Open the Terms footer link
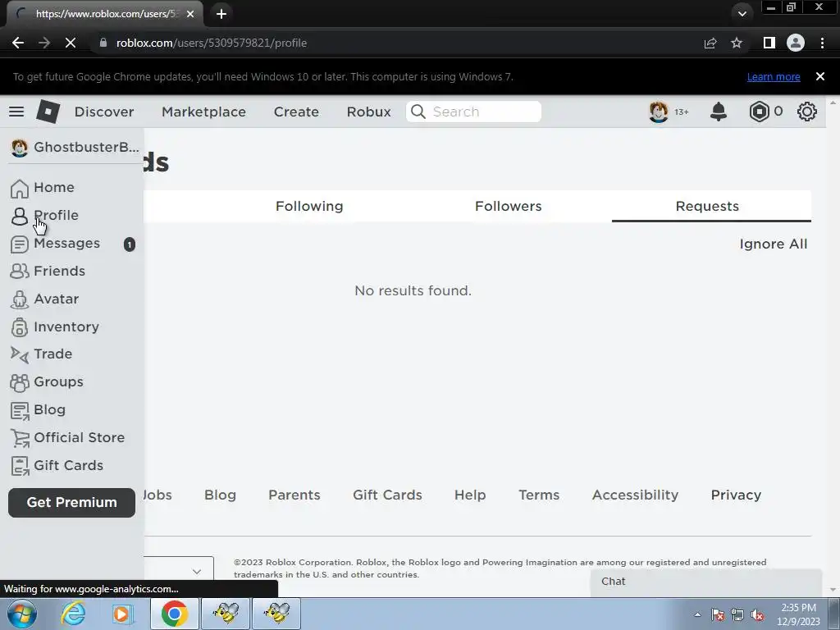 click(x=539, y=495)
